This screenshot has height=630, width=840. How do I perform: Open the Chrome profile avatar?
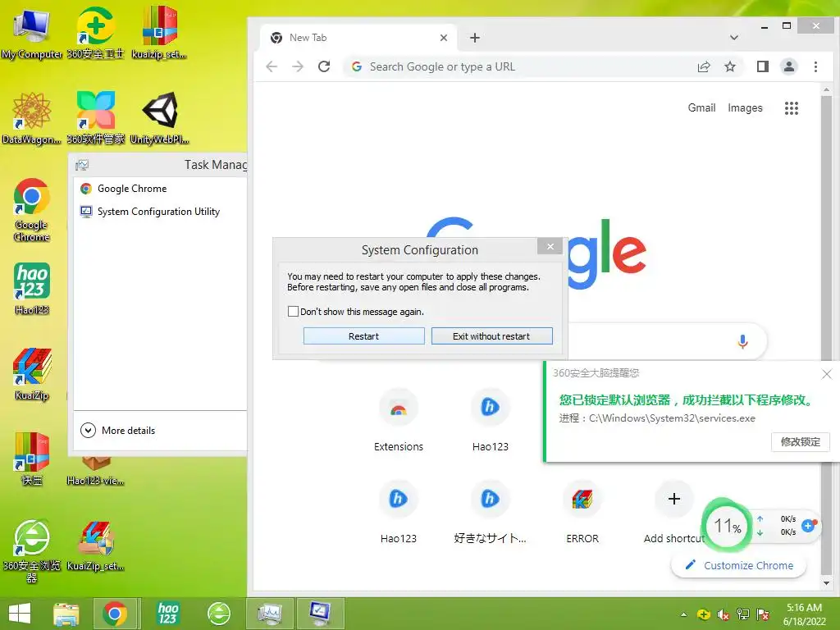789,66
